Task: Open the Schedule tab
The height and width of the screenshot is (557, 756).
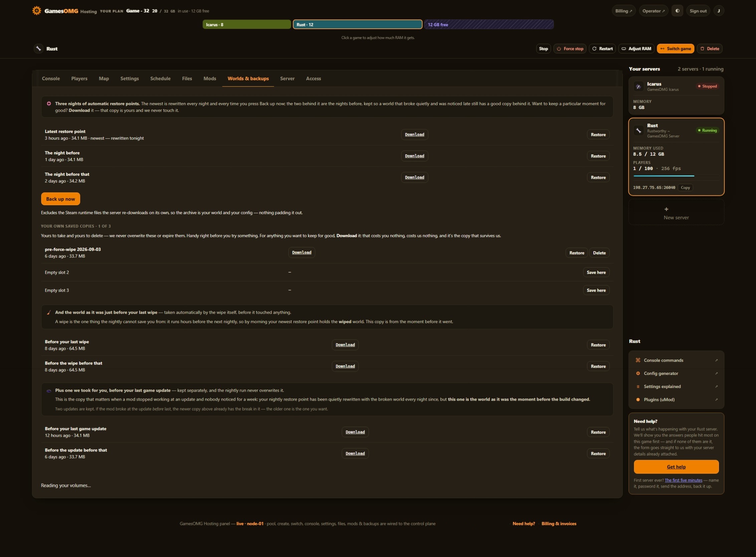Action: point(160,79)
